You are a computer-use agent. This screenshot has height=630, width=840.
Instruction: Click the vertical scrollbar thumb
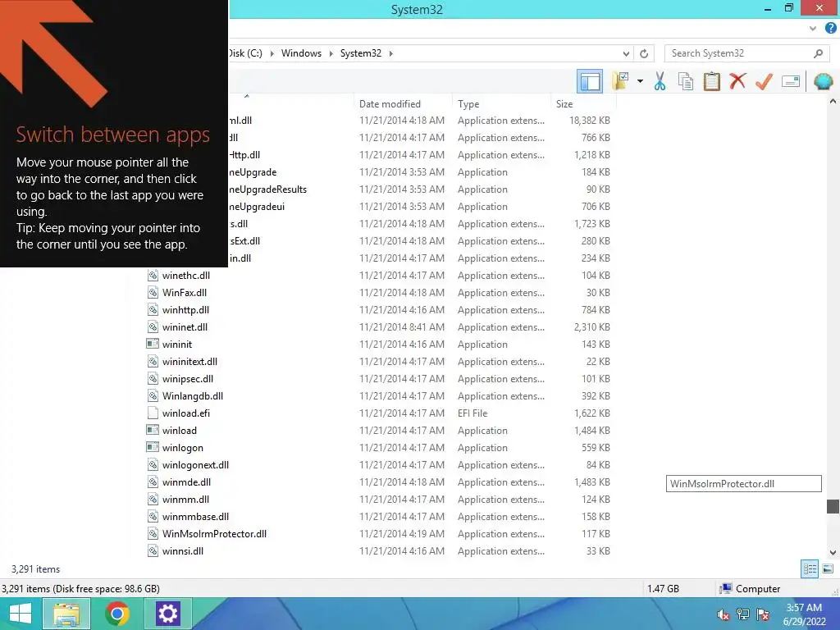[x=833, y=506]
